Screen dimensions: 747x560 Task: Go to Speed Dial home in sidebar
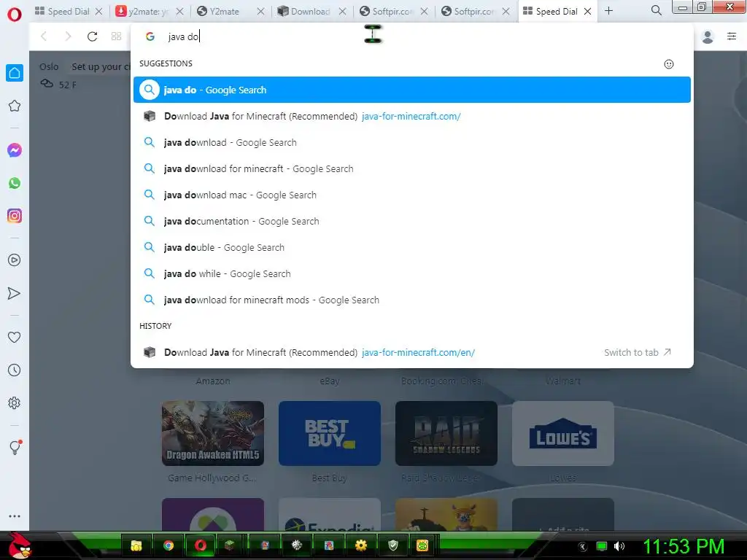pyautogui.click(x=15, y=73)
